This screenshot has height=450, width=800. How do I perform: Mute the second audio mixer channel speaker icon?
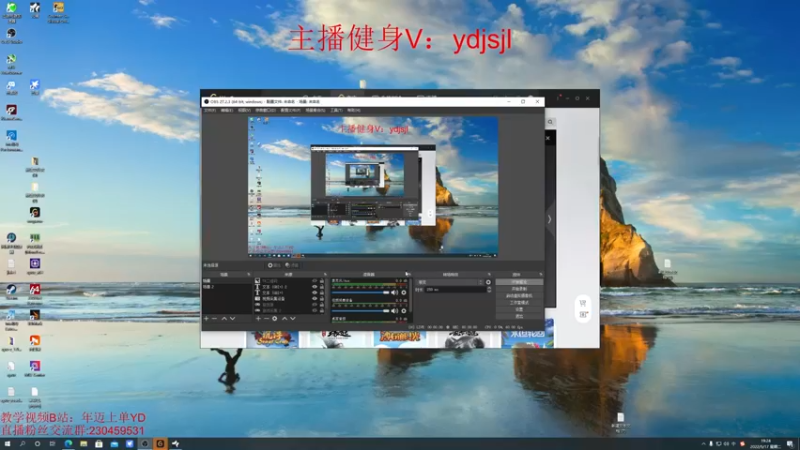point(394,311)
